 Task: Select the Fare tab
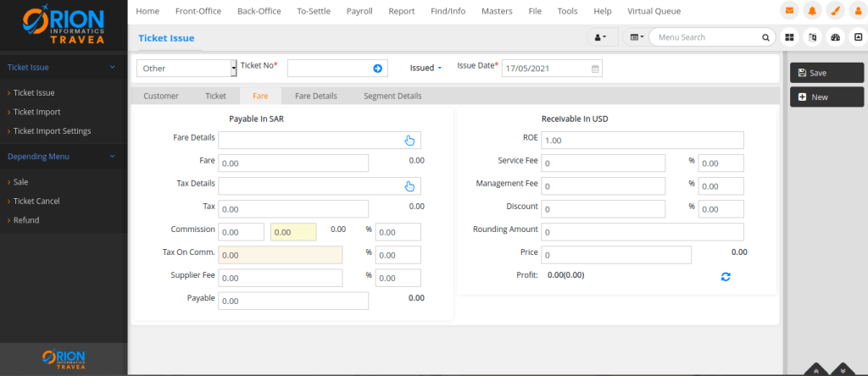click(260, 96)
